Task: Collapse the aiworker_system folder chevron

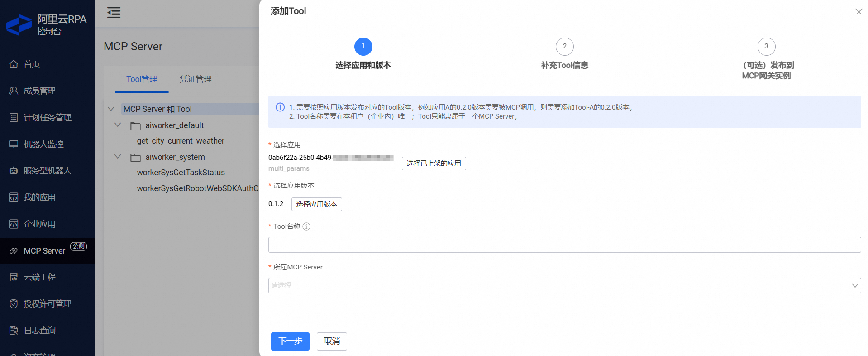Action: click(118, 156)
